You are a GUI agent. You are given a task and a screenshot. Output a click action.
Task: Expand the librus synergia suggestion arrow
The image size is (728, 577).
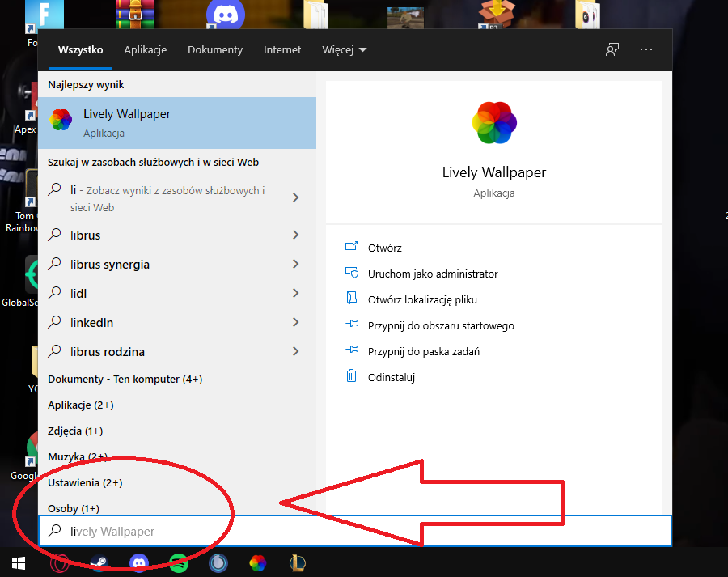pyautogui.click(x=296, y=264)
